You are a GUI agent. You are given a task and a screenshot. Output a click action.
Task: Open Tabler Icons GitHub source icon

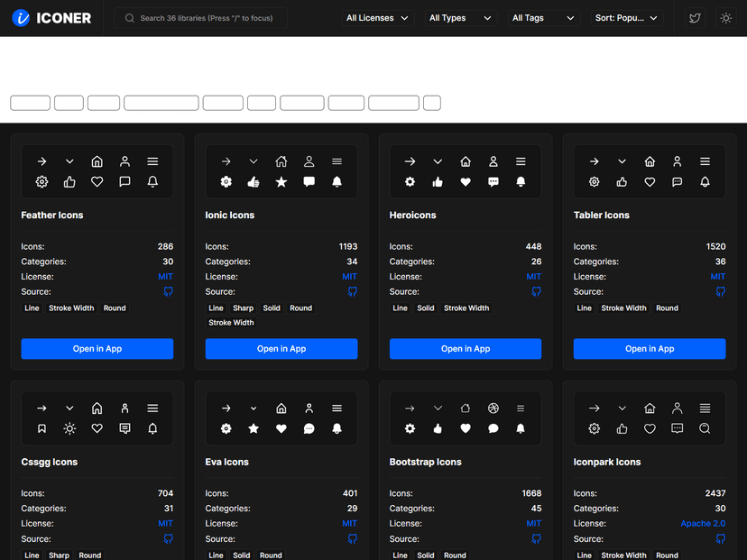tap(721, 291)
